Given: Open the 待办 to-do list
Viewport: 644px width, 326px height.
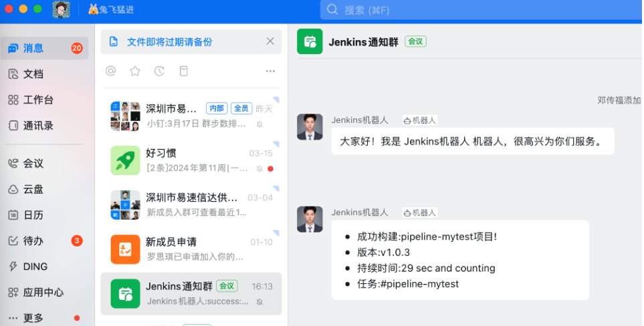Looking at the screenshot, I should tap(44, 241).
